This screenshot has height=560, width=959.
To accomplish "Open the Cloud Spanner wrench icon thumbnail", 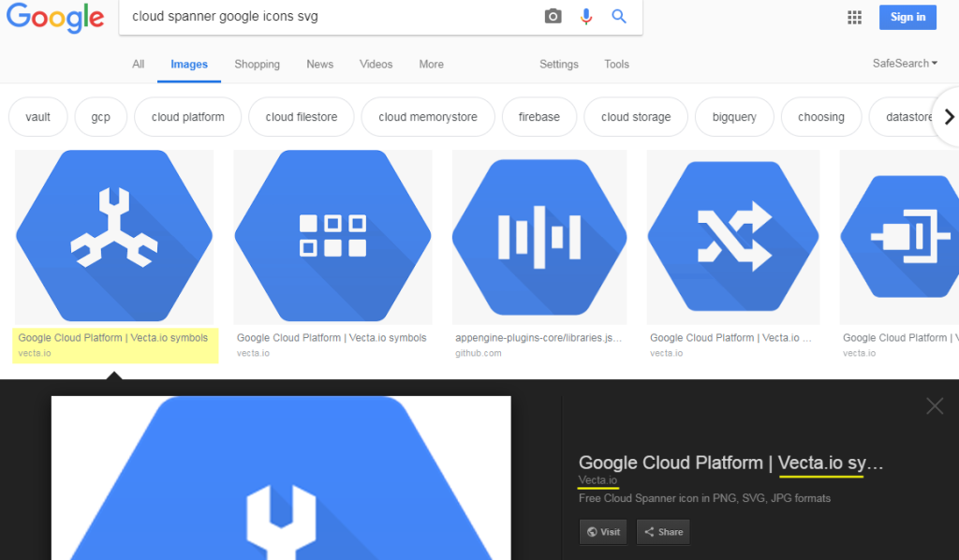I will tap(114, 237).
